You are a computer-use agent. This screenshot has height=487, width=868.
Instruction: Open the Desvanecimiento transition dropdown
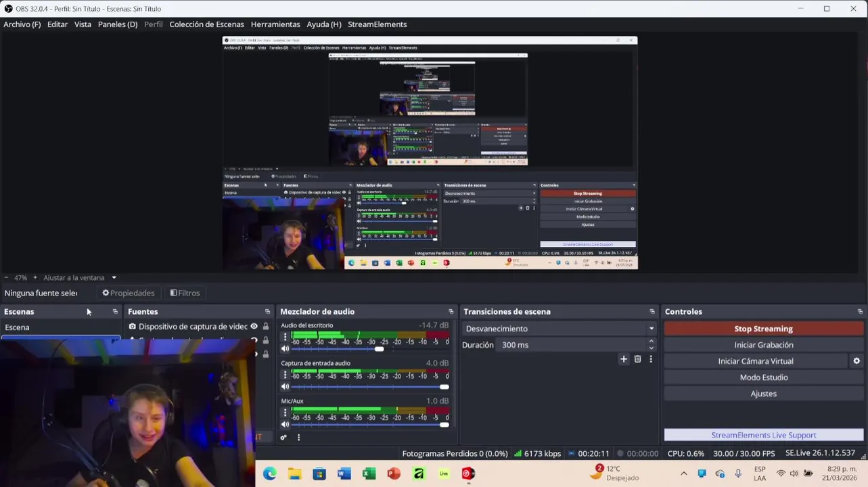click(559, 329)
